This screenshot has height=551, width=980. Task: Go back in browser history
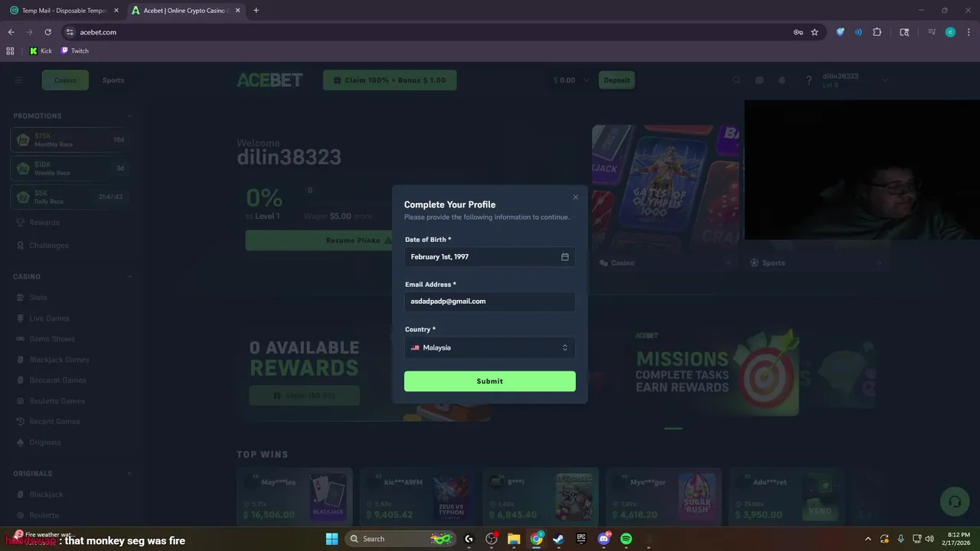(11, 32)
